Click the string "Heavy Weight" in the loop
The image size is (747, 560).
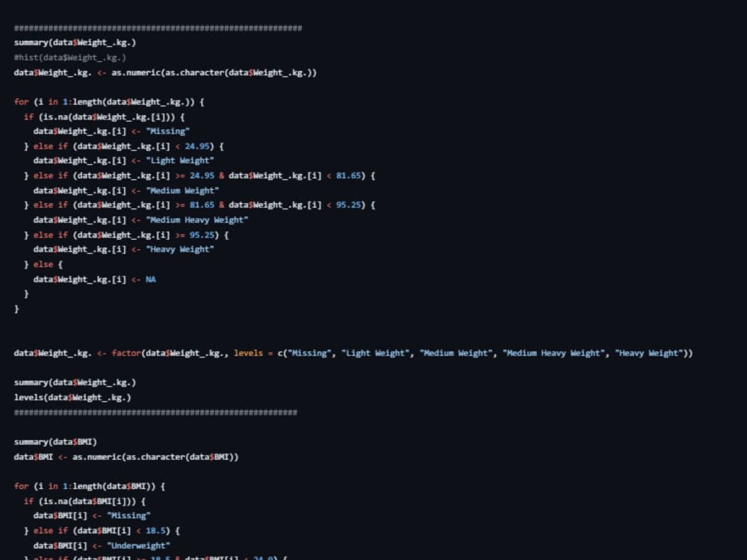[x=179, y=249]
